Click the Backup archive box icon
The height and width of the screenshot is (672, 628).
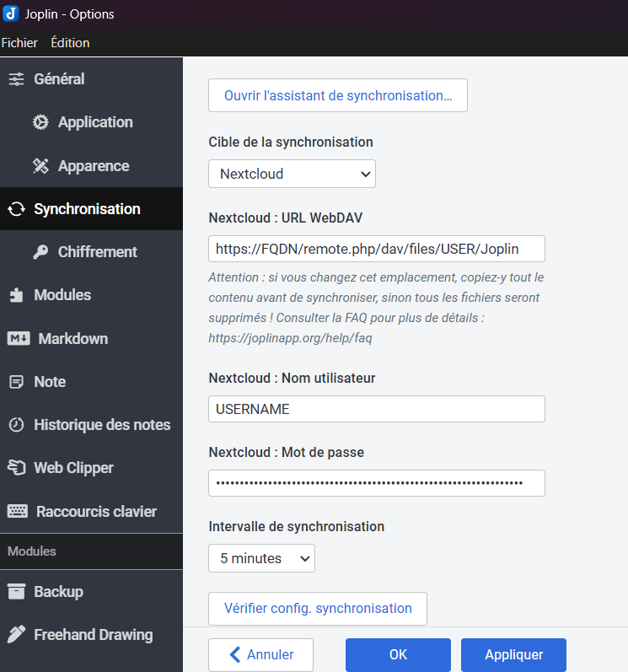coord(16,591)
